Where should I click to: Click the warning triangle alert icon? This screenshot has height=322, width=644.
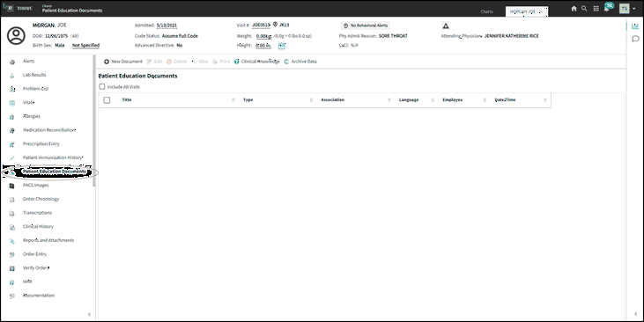[x=446, y=26]
